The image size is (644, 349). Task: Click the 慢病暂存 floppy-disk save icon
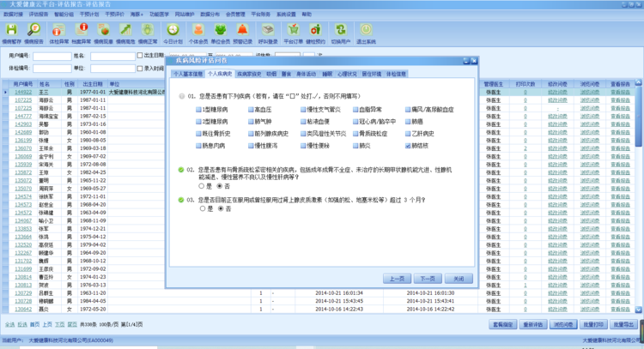point(11,29)
